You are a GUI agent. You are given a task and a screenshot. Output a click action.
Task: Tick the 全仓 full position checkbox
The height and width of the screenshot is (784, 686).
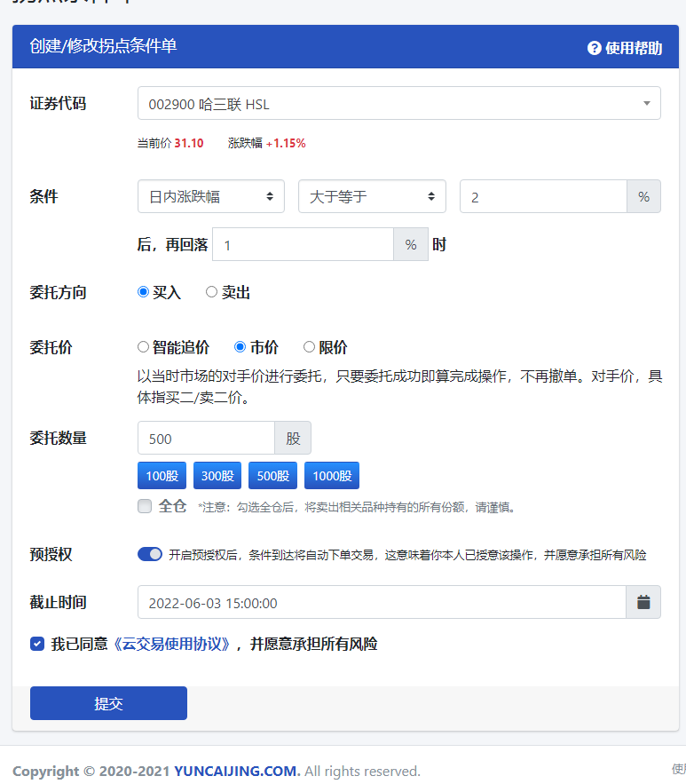pos(145,506)
